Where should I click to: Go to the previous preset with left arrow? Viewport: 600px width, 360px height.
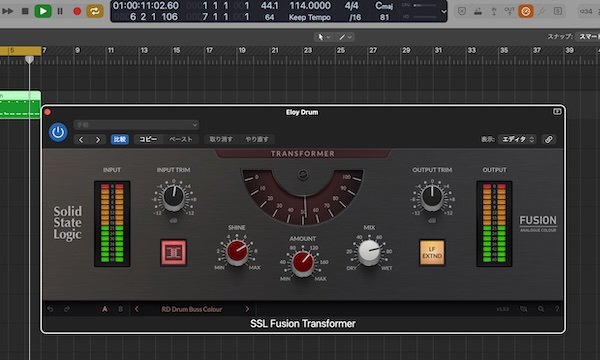click(x=81, y=140)
